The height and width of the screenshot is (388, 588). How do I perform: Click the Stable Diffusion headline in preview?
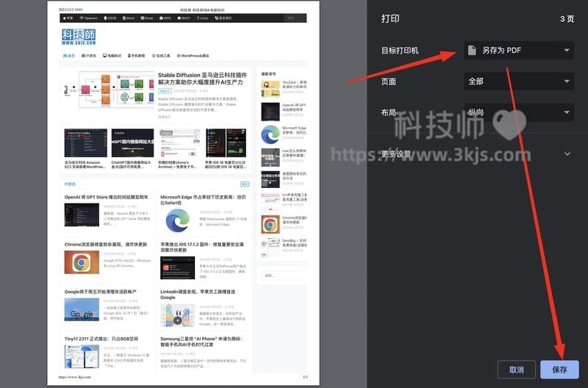pos(203,79)
